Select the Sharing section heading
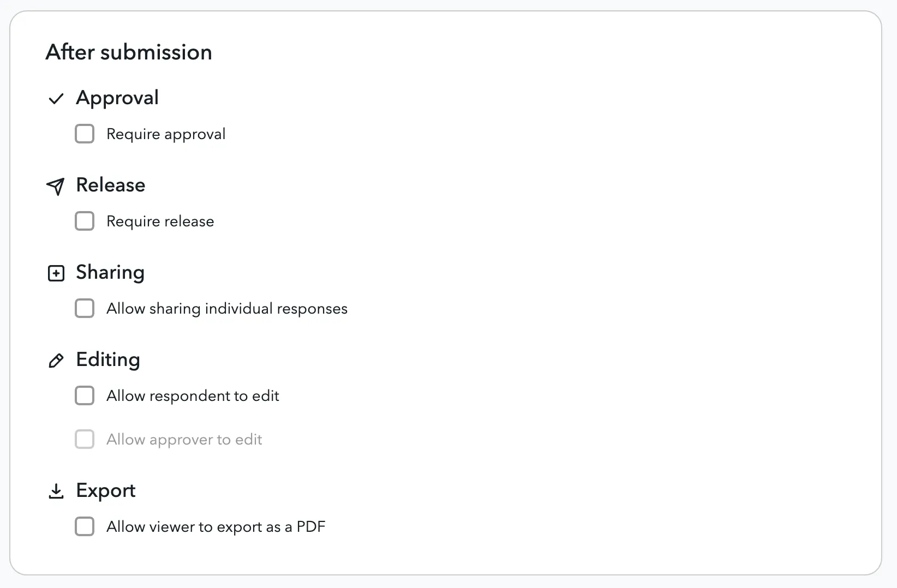 click(110, 273)
